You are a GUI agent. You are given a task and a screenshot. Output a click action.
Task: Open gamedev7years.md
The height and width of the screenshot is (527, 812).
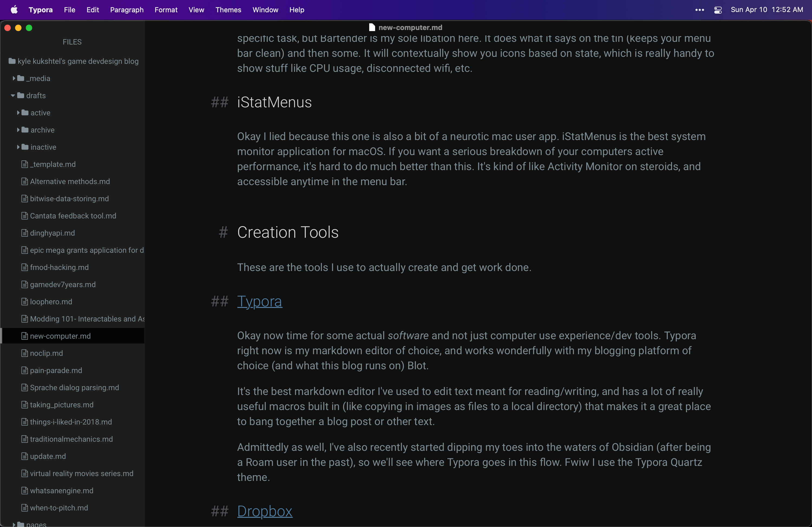pyautogui.click(x=63, y=285)
